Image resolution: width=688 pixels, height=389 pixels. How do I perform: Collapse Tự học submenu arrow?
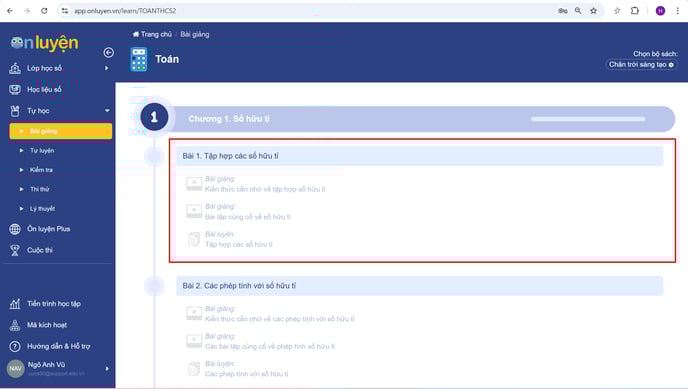(107, 111)
